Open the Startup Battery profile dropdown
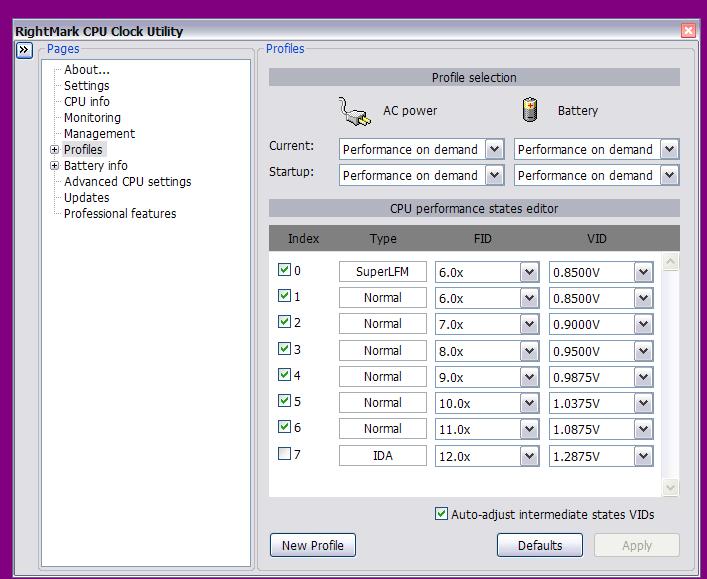Viewport: 707px width, 579px height. point(670,175)
